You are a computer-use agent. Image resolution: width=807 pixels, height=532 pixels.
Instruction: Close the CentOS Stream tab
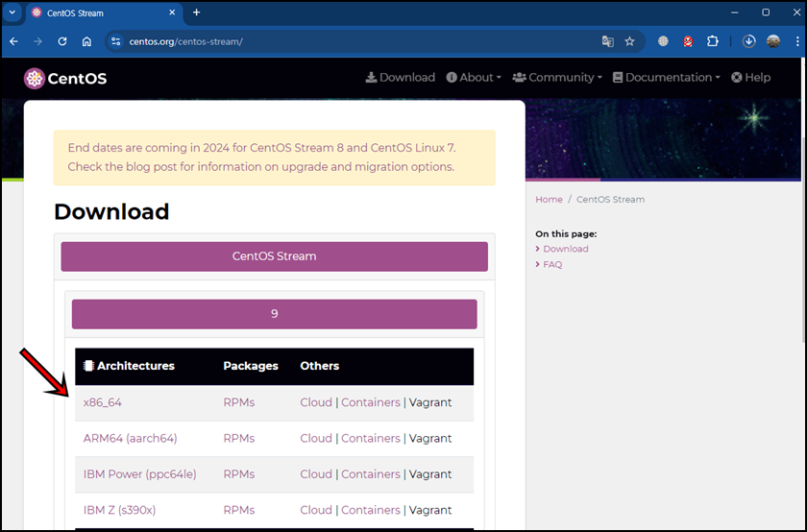[x=172, y=12]
